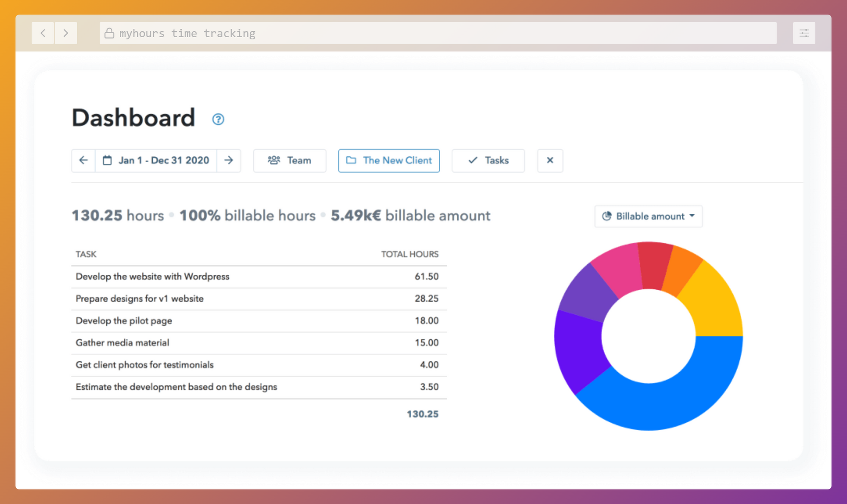Click the 130.25 hours summary text
Viewport: 847px width, 504px height.
click(x=118, y=216)
